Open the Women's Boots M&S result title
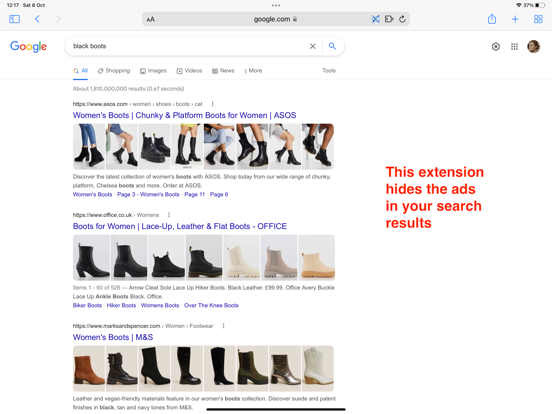The image size is (552, 414). click(113, 337)
